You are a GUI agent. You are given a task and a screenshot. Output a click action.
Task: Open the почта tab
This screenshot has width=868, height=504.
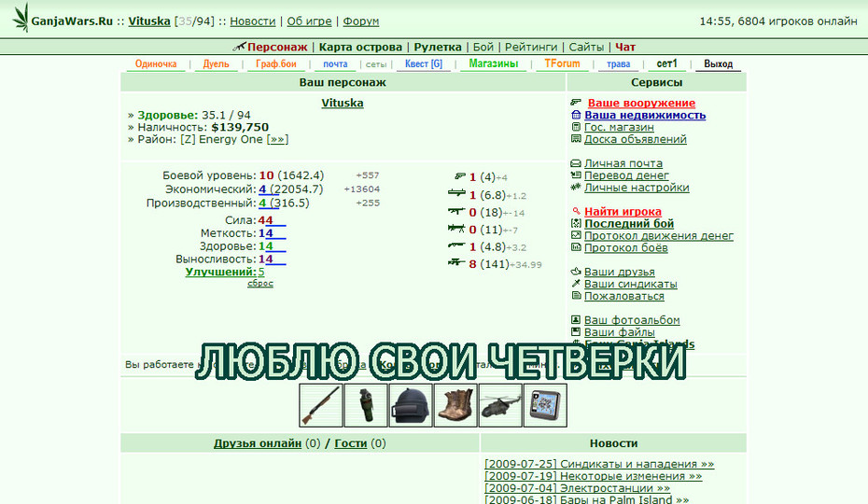coord(335,63)
